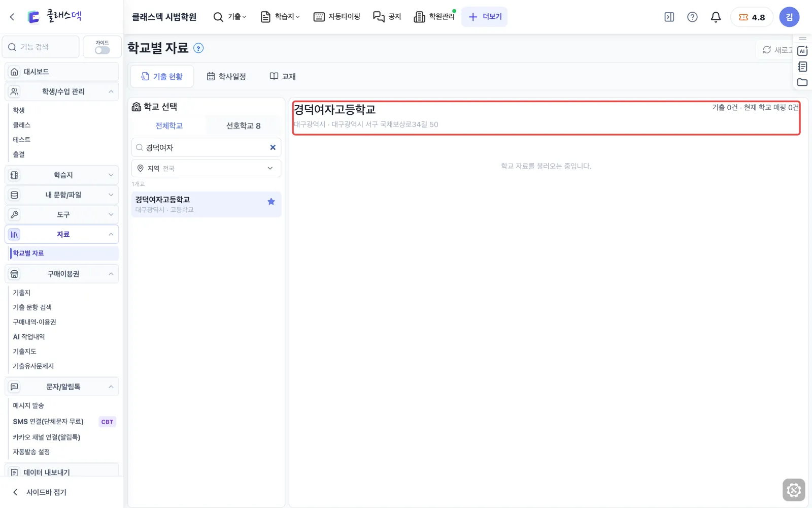
Task: Open the notifications bell
Action: [x=716, y=17]
